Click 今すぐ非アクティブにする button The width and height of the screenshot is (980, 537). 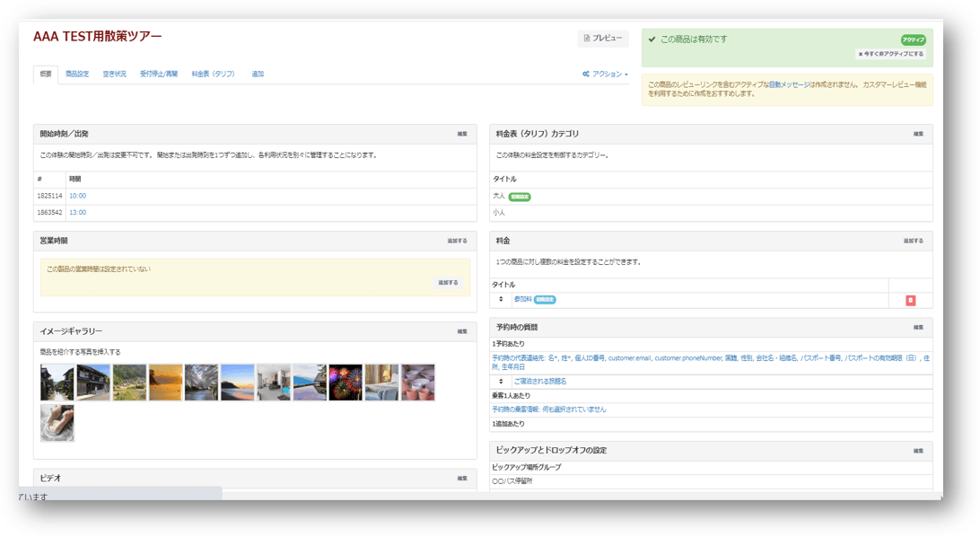coord(890,54)
